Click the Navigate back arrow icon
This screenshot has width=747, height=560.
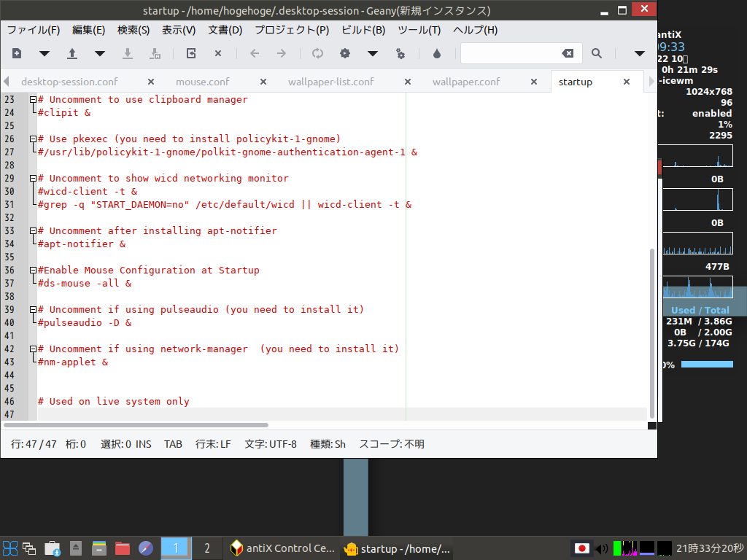[x=255, y=53]
